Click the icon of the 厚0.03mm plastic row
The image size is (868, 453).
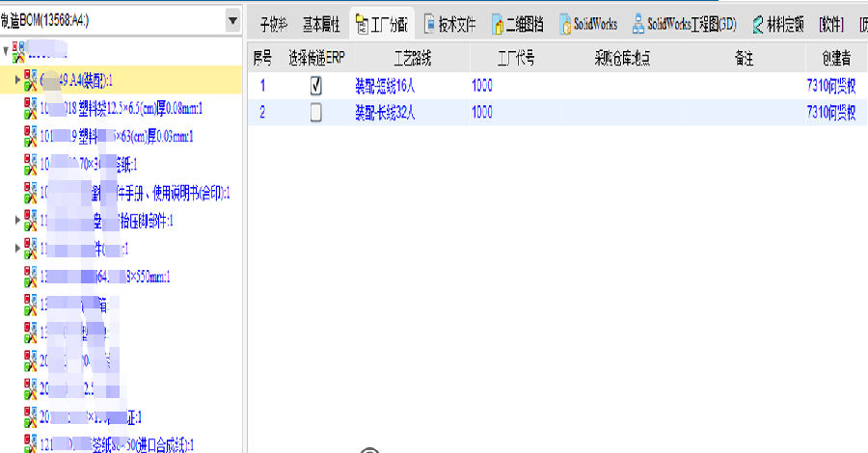point(31,136)
